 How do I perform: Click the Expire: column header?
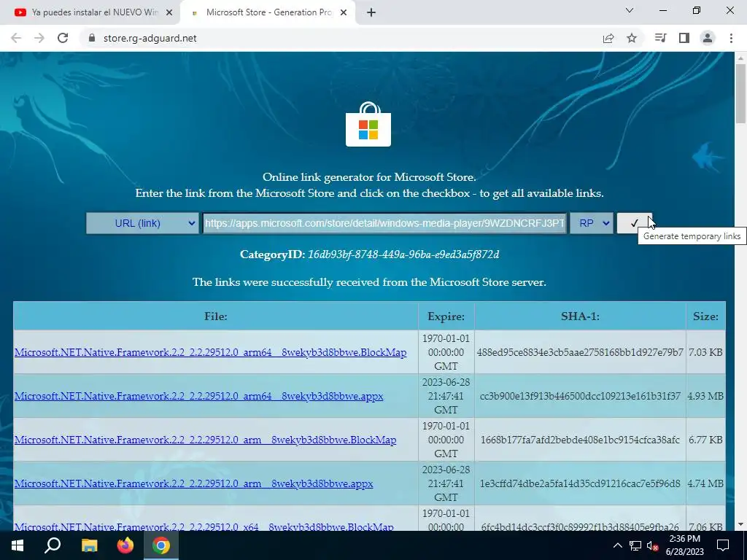pyautogui.click(x=446, y=316)
